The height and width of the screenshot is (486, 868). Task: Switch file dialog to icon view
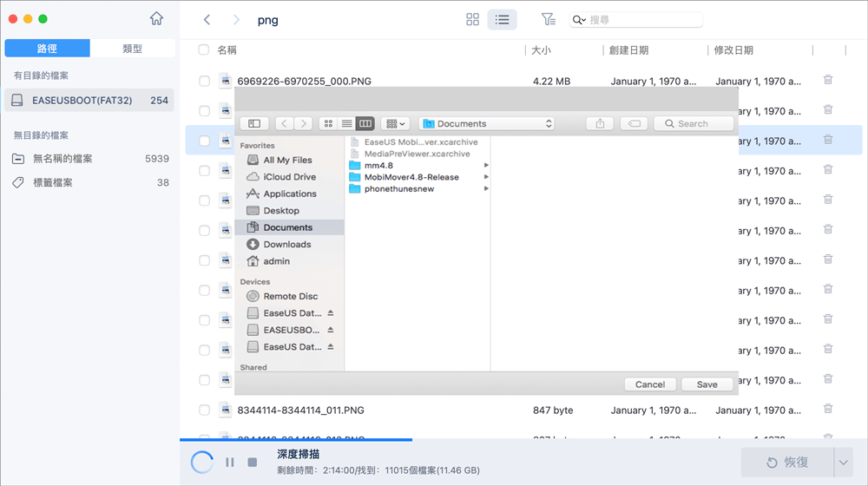[328, 124]
